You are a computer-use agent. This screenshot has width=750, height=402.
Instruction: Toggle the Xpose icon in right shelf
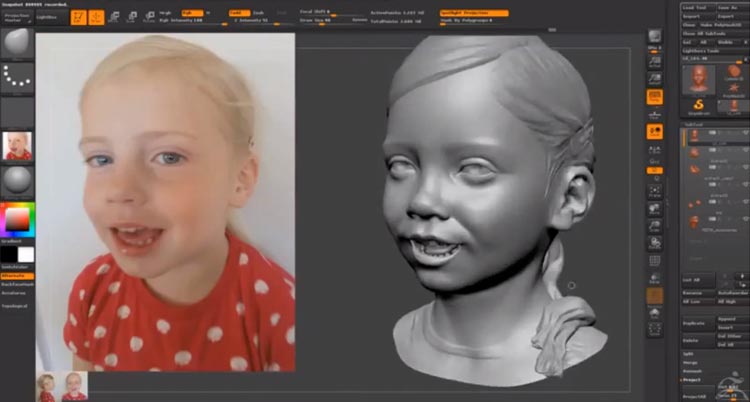click(655, 330)
